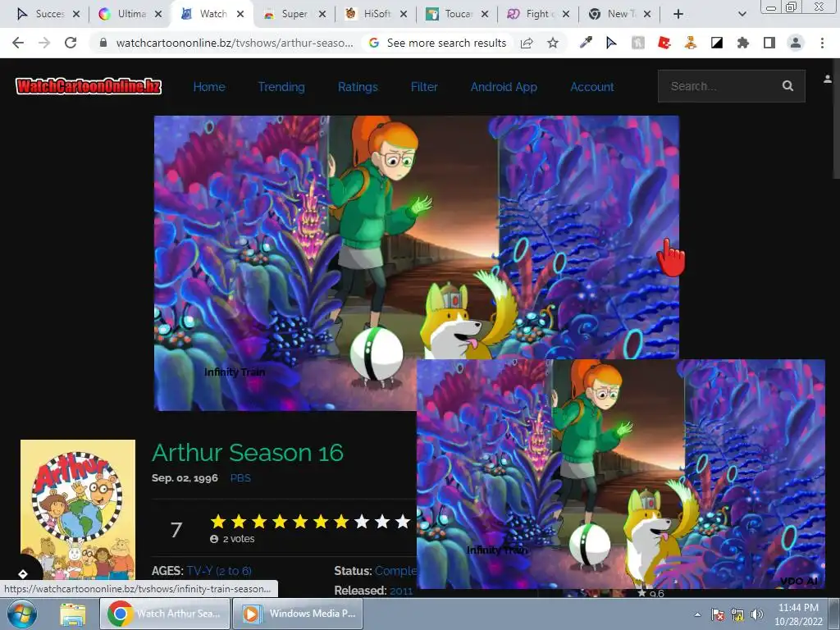Share this page via the share icon
Viewport: 840px width, 630px height.
(x=527, y=43)
